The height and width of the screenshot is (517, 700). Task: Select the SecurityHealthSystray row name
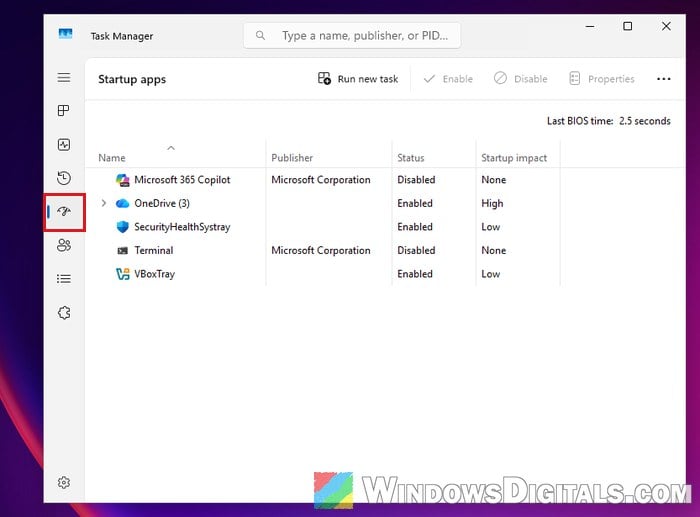[x=182, y=227]
